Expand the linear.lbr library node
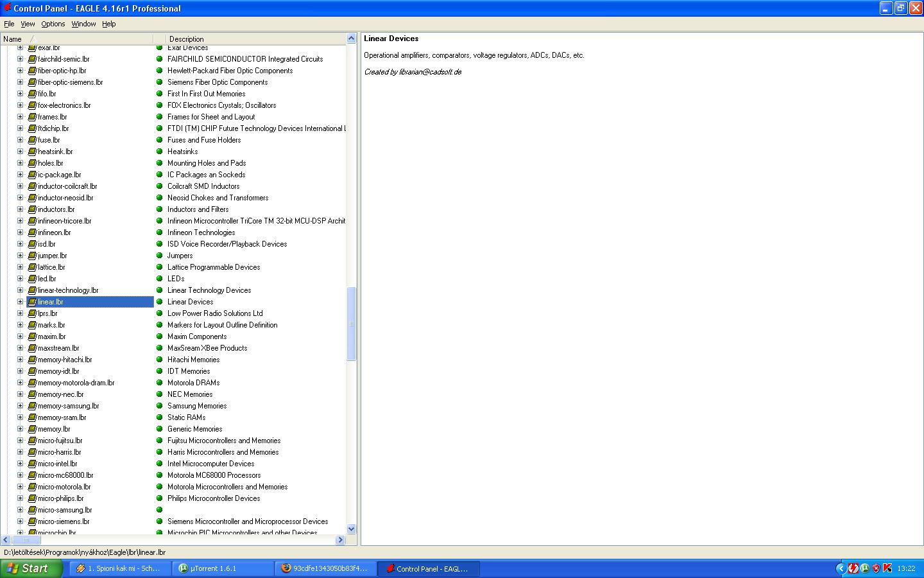This screenshot has height=578, width=924. (20, 302)
